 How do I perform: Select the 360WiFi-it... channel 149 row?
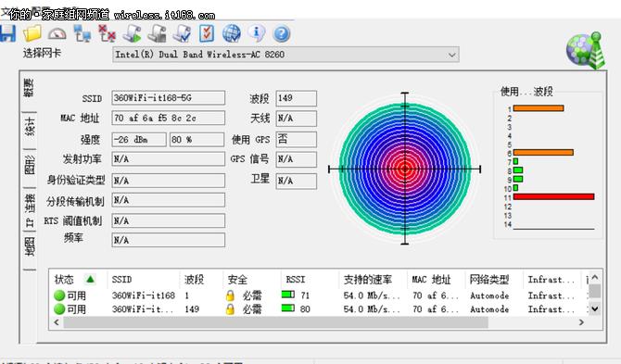319,309
